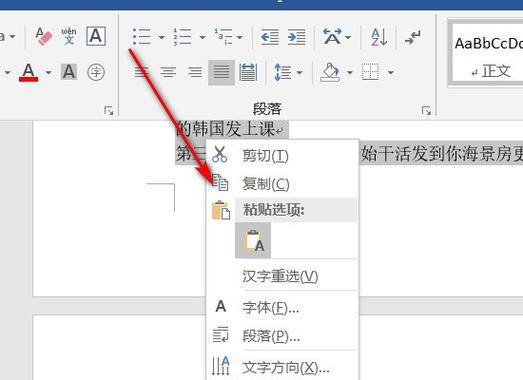
Task: Apply numbered list
Action: 182,36
